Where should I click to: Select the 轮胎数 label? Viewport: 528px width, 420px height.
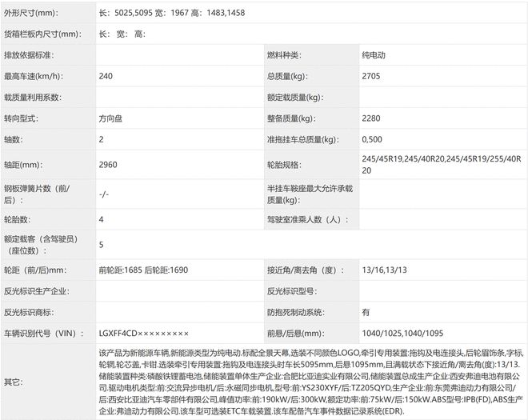point(17,219)
